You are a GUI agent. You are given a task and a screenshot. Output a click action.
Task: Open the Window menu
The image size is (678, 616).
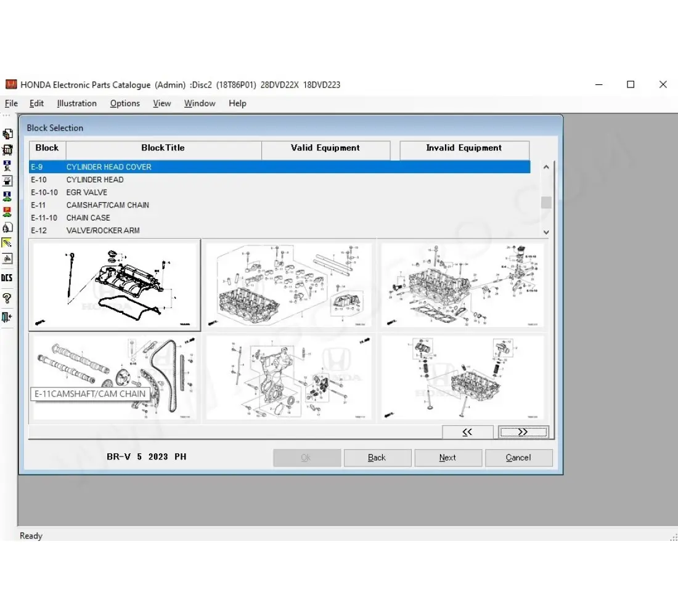(200, 103)
